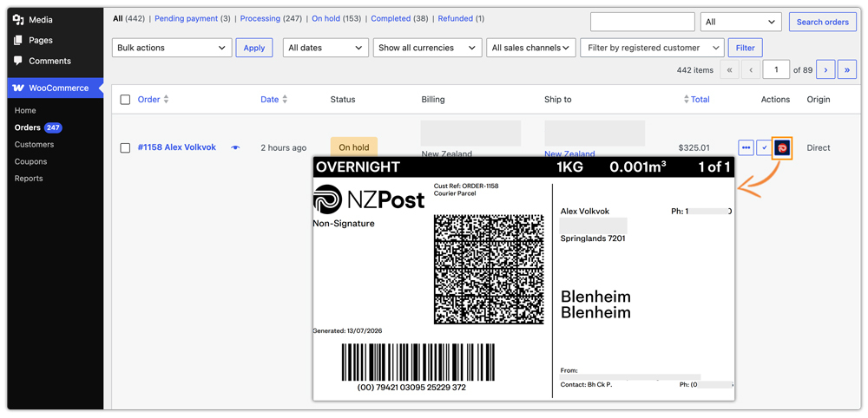The image size is (868, 418).
Task: Click the Date column header link
Action: [x=270, y=100]
